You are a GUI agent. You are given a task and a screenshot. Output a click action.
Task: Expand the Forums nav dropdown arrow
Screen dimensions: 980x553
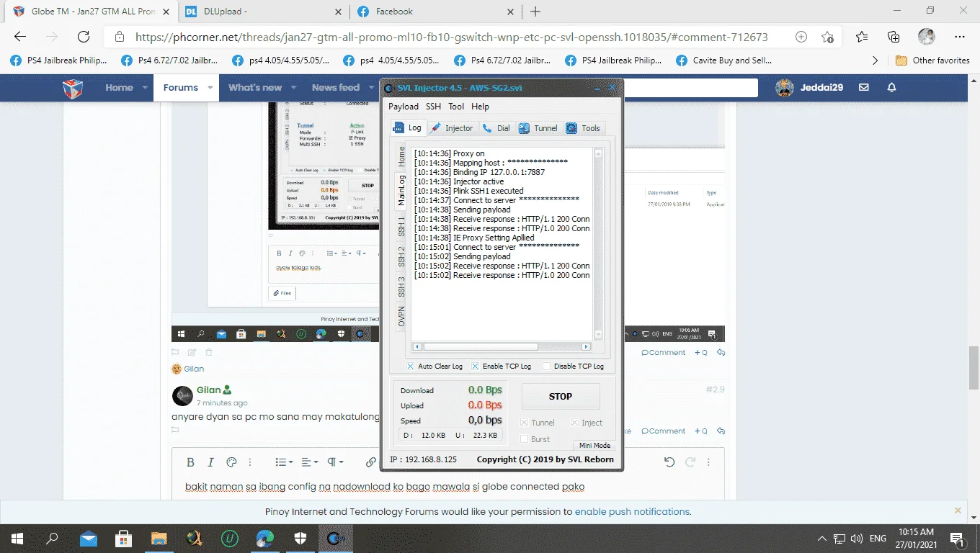[210, 88]
